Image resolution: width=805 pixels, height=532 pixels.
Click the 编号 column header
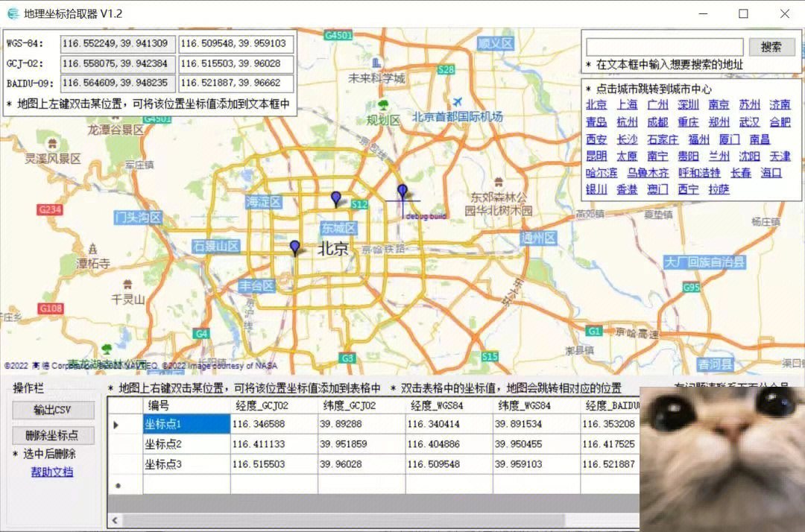[x=186, y=405]
